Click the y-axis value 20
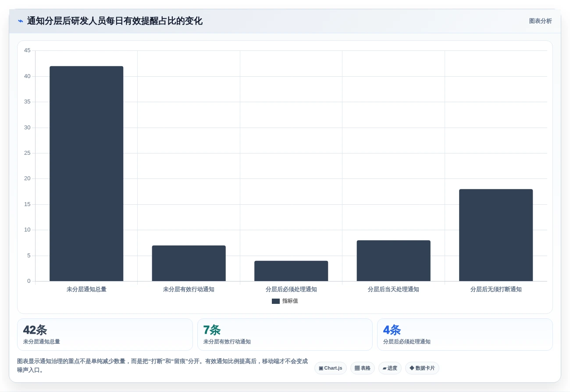 27,178
